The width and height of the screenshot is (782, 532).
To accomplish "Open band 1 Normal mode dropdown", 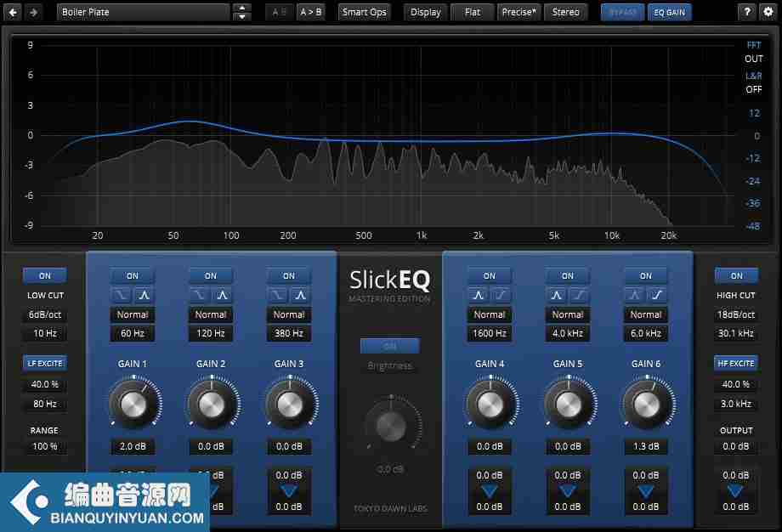I will coord(133,314).
